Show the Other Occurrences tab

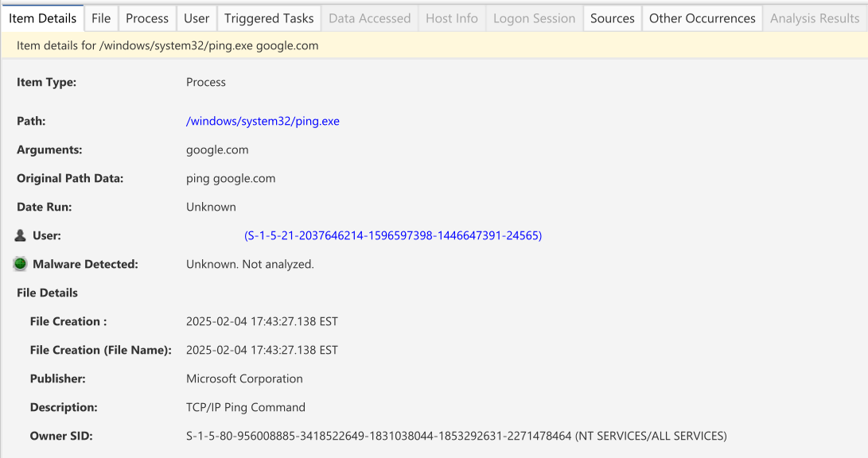[x=702, y=18]
